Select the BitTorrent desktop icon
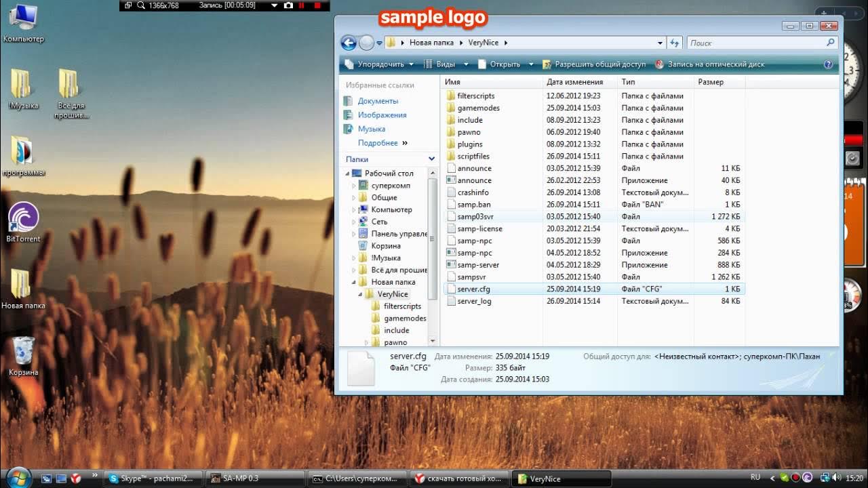The width and height of the screenshot is (868, 488). point(23,223)
